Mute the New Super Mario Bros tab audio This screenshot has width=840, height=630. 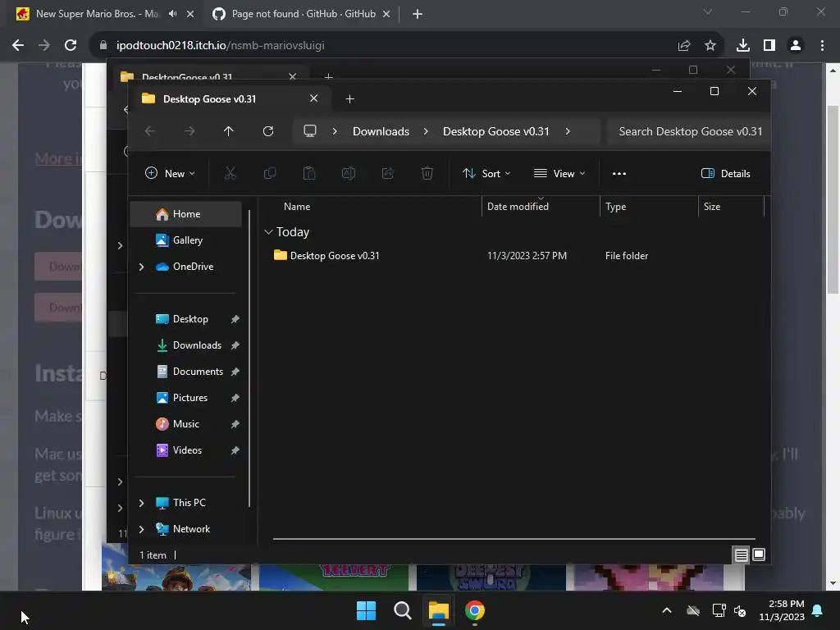click(172, 14)
